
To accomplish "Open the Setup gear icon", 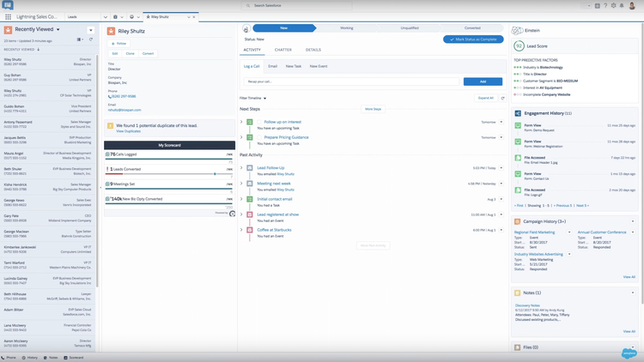I will tap(614, 6).
